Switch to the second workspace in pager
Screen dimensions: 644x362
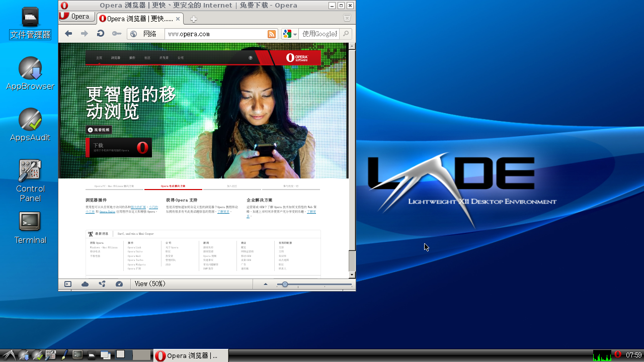(x=142, y=355)
